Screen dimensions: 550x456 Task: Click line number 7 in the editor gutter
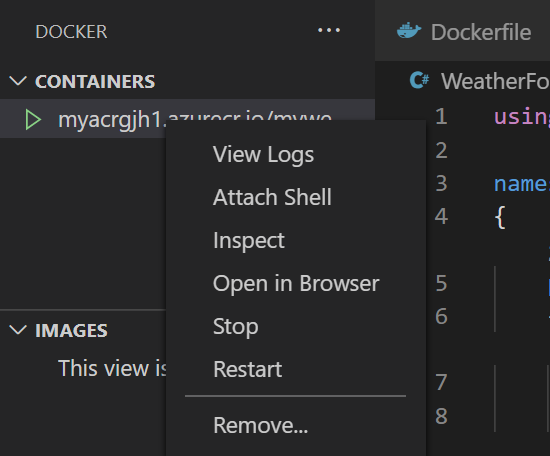(441, 382)
